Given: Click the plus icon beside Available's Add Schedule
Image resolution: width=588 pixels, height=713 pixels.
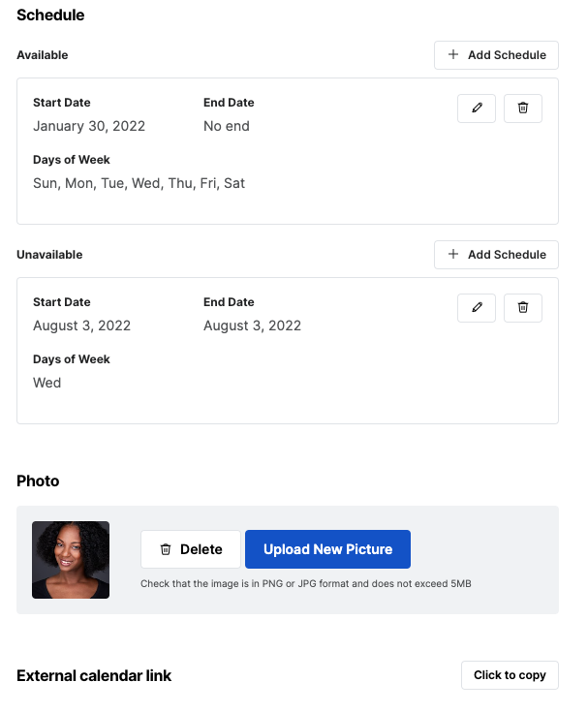Looking at the screenshot, I should 453,54.
